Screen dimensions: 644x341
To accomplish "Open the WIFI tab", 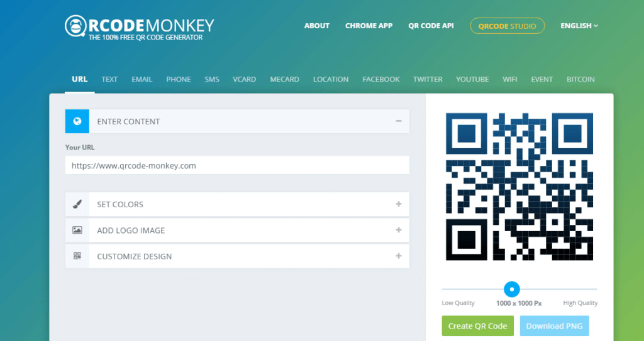I will pos(509,79).
